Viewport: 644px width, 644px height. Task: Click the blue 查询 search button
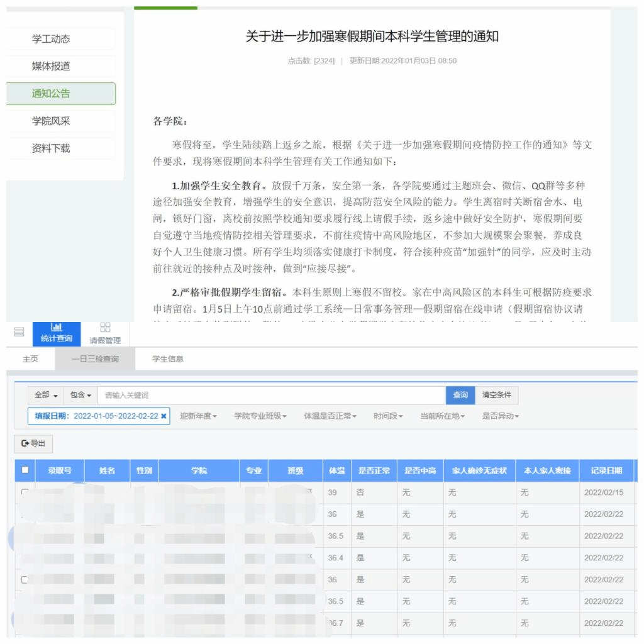(x=460, y=395)
